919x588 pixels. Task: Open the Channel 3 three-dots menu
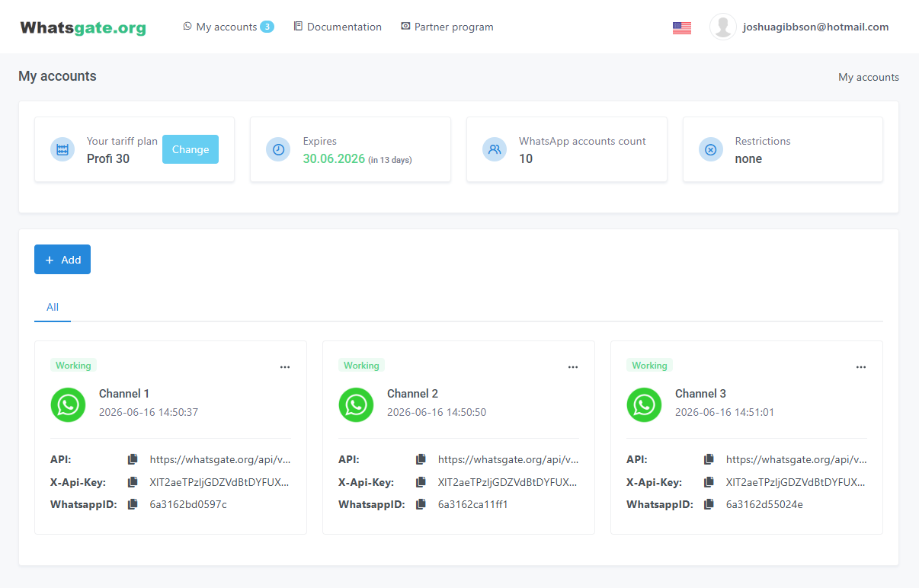click(x=861, y=367)
